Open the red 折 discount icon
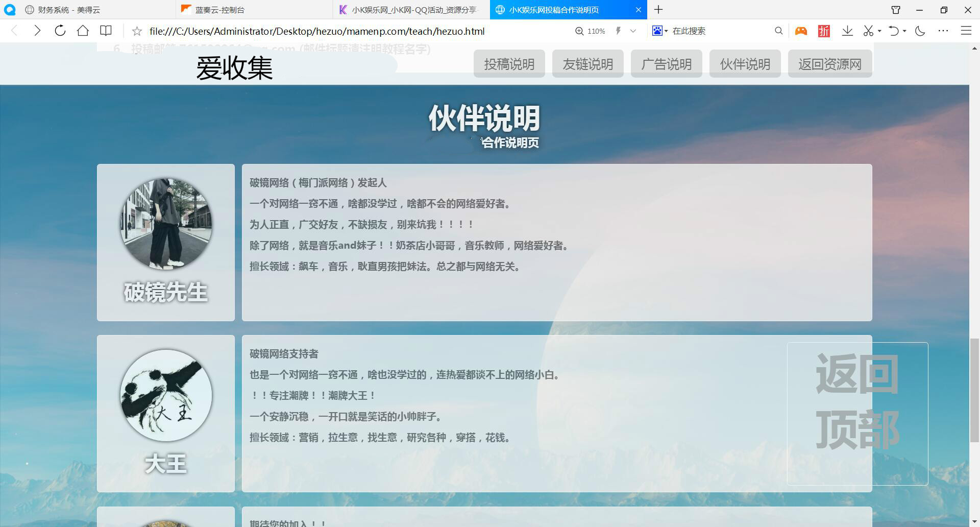 tap(824, 31)
